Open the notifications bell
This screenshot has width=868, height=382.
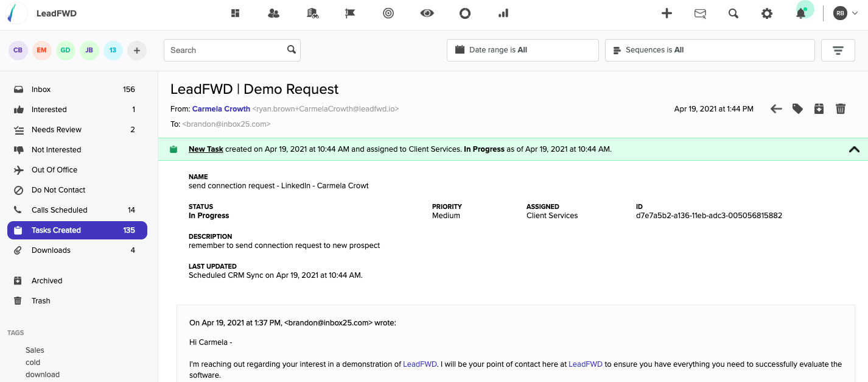point(801,13)
